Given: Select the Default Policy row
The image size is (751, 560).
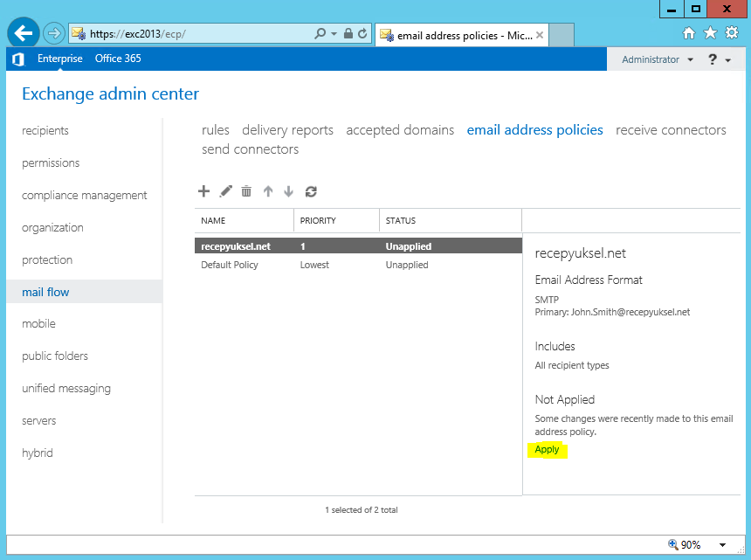Looking at the screenshot, I should (x=358, y=265).
